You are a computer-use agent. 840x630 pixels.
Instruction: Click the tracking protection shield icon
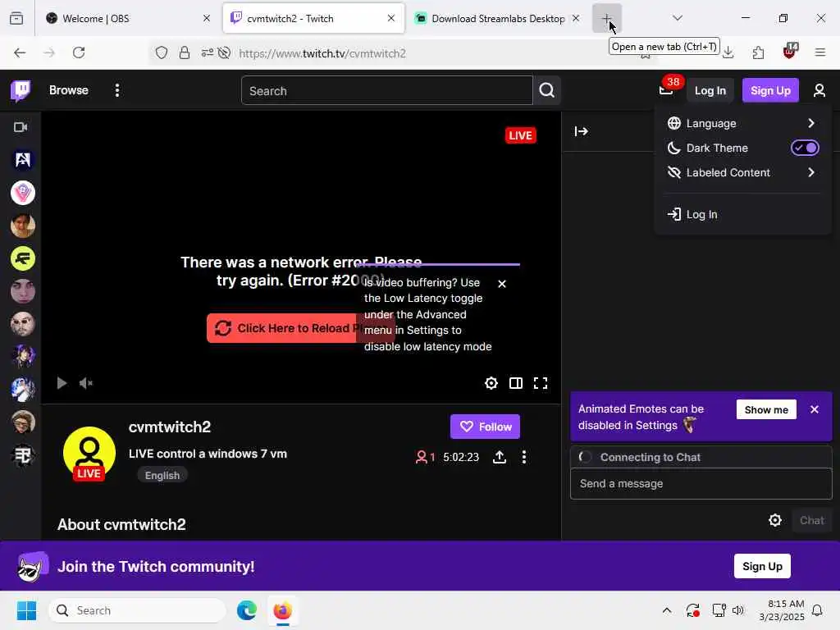click(x=162, y=52)
